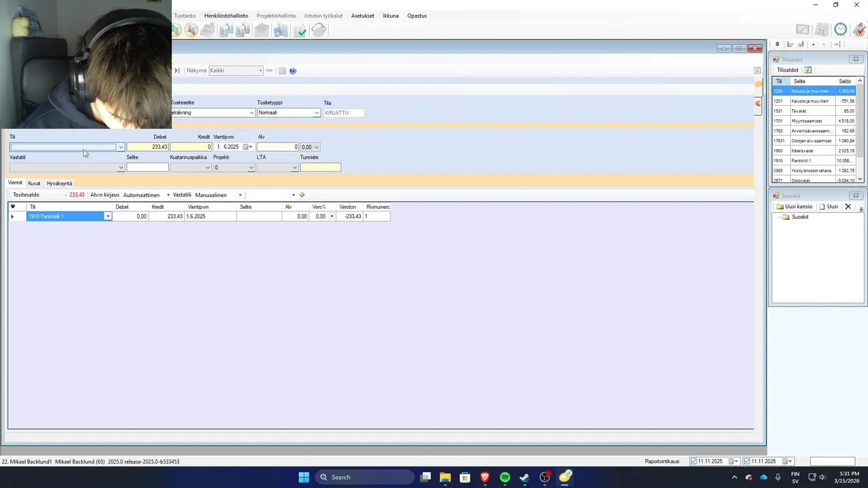Viewport: 868px width, 488px height.
Task: Open the calendar 31 icon in top-right toolbar
Action: (x=821, y=29)
